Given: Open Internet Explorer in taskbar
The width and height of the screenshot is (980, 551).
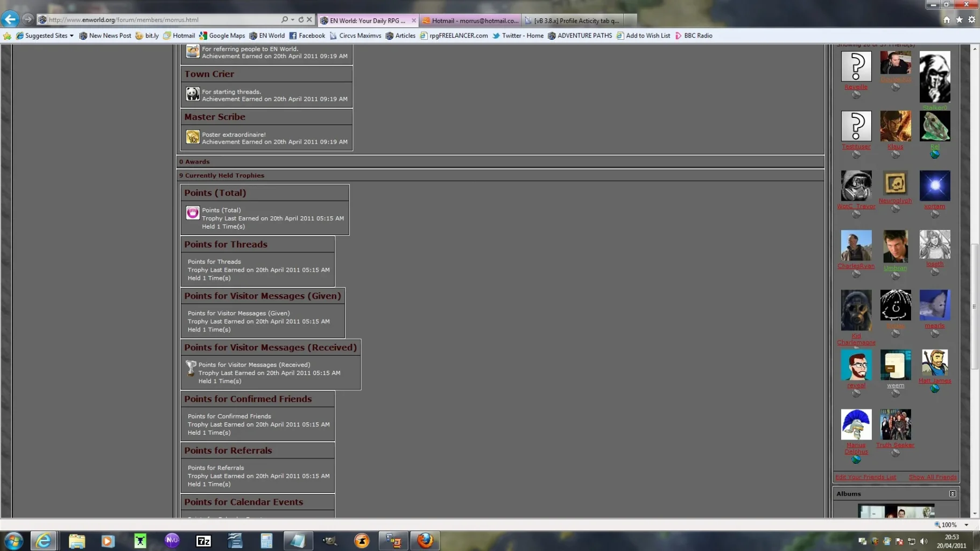Looking at the screenshot, I should (44, 541).
